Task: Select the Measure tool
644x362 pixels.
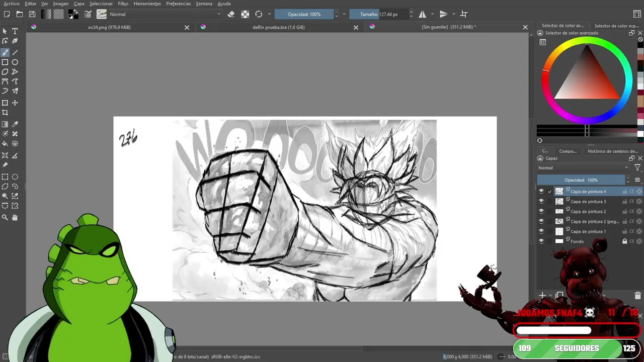Action: coord(15,155)
